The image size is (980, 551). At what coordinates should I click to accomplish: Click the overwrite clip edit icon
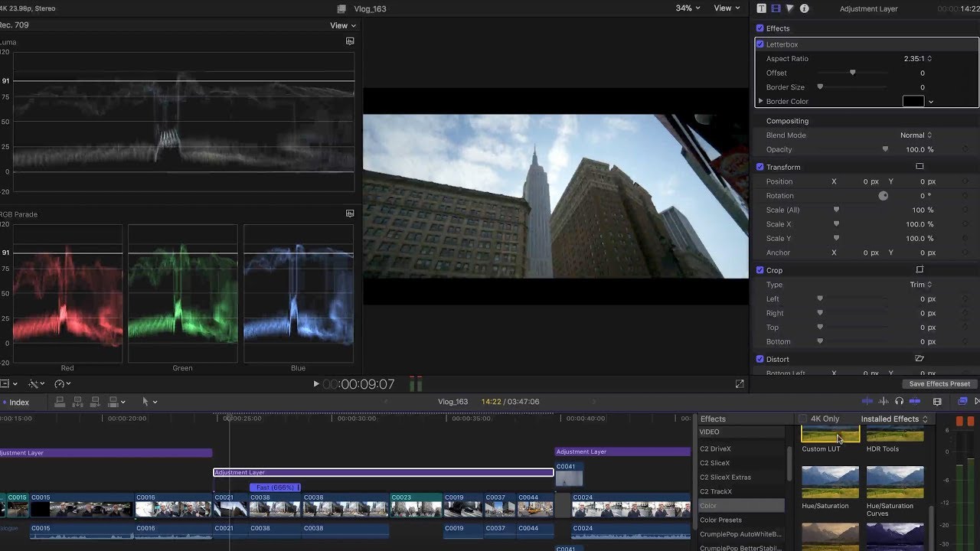coord(113,401)
